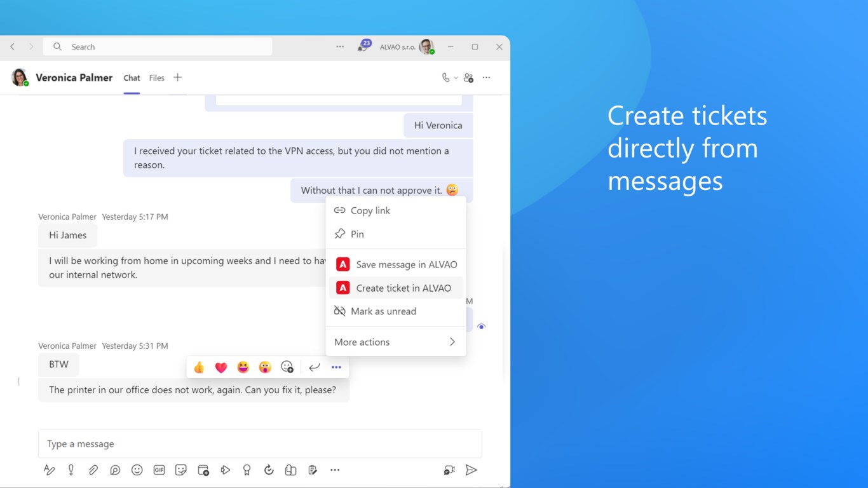Click the Type a message field
The image size is (868, 488).
click(260, 444)
